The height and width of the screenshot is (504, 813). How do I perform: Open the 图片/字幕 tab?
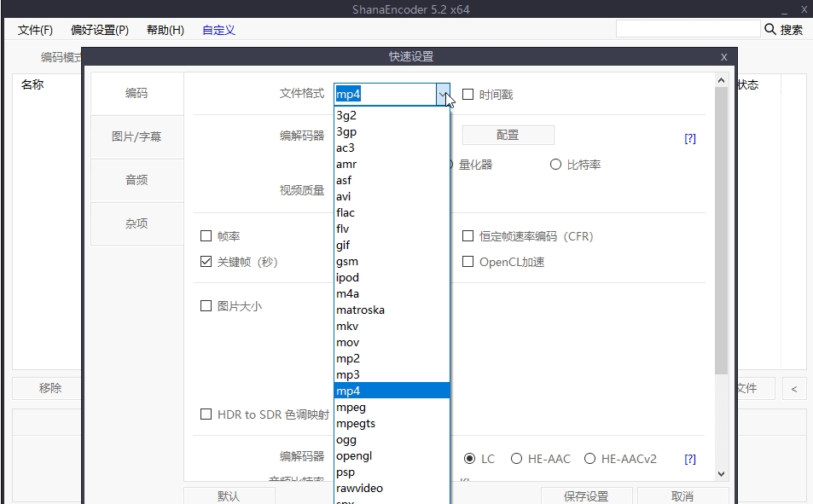136,136
